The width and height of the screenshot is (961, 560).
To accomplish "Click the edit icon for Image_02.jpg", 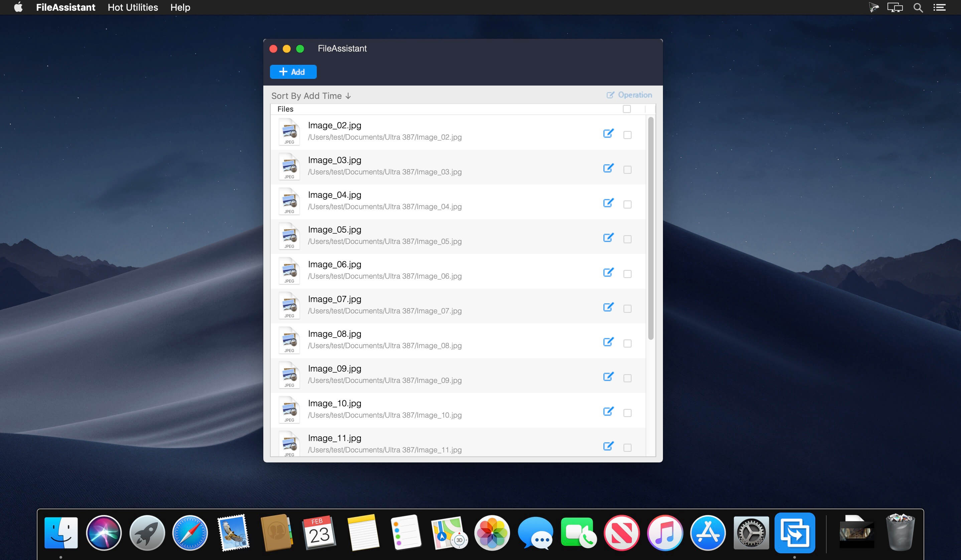I will (x=608, y=133).
